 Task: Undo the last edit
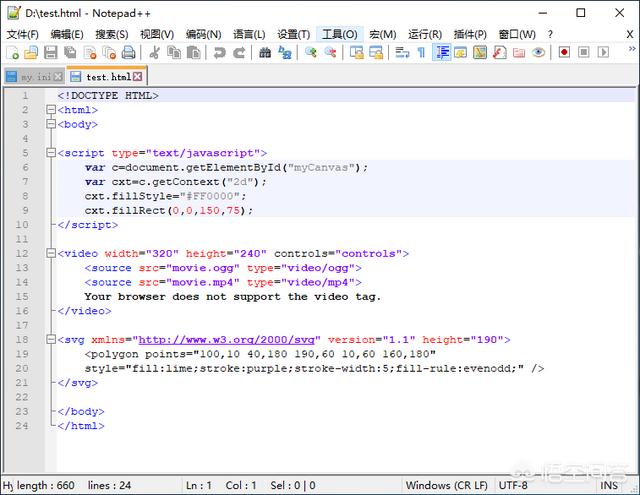pyautogui.click(x=219, y=53)
